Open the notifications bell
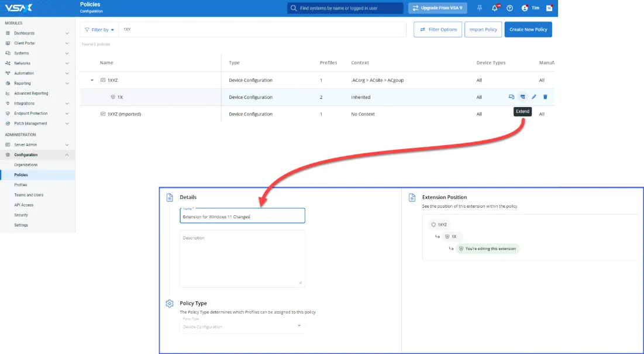The image size is (644, 354). [495, 8]
